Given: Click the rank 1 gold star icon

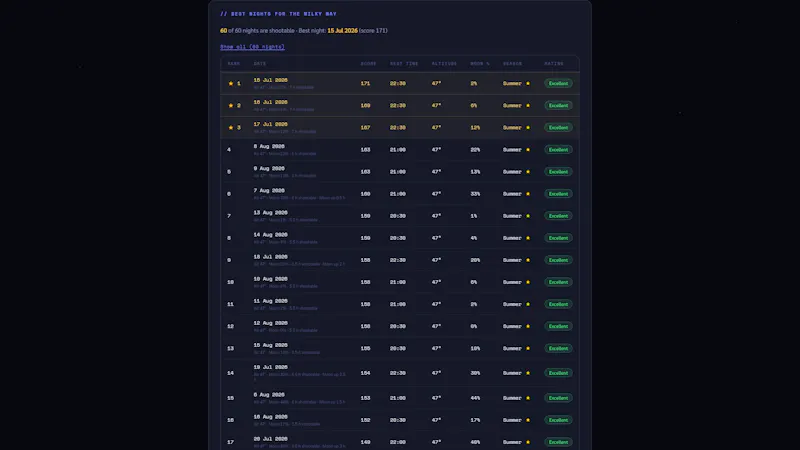Looking at the screenshot, I should (x=231, y=83).
